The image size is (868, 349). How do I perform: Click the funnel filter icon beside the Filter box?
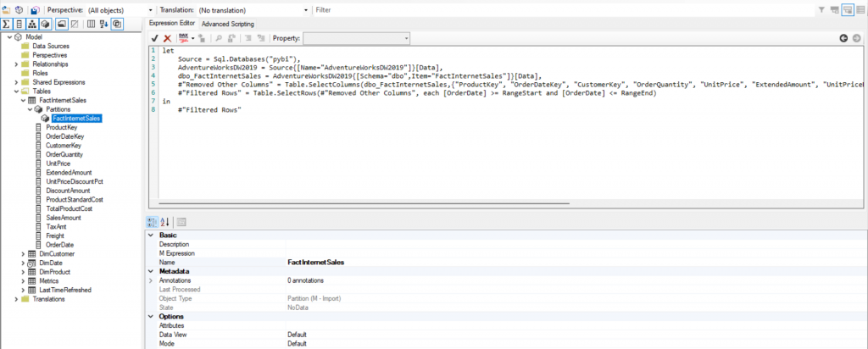coord(821,9)
